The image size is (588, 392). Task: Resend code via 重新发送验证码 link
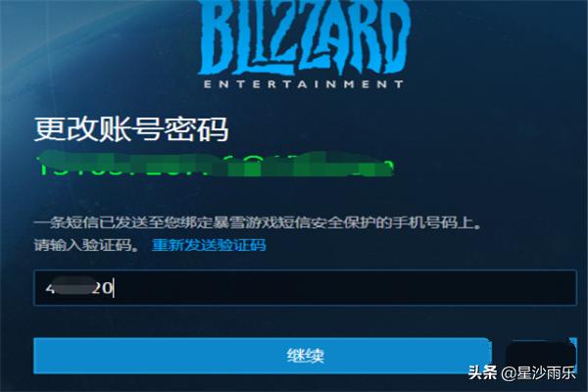(x=209, y=245)
